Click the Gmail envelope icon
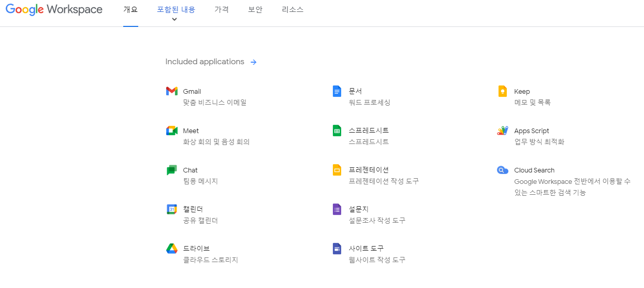 (x=172, y=91)
